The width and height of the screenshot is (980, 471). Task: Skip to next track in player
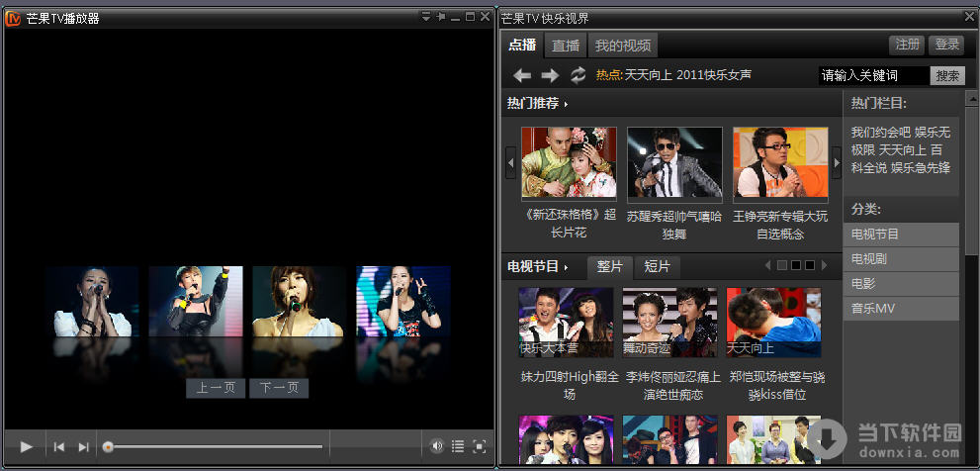click(x=83, y=446)
